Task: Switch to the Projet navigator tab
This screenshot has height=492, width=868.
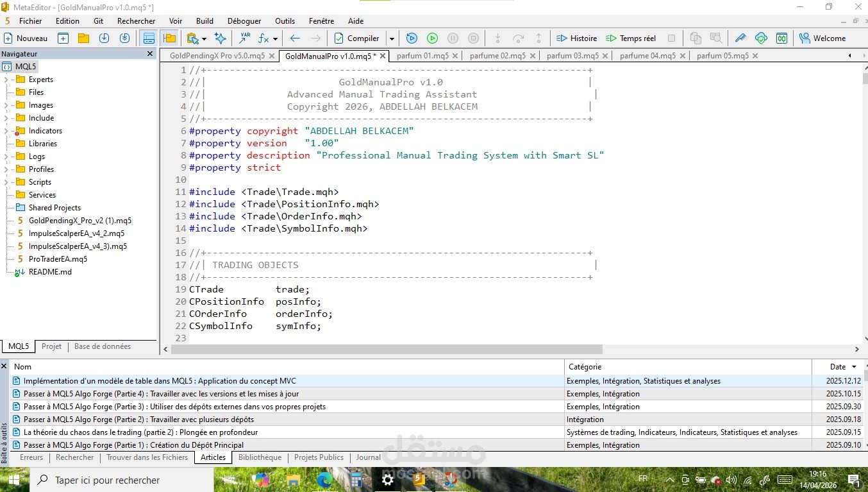Action: pyautogui.click(x=51, y=346)
